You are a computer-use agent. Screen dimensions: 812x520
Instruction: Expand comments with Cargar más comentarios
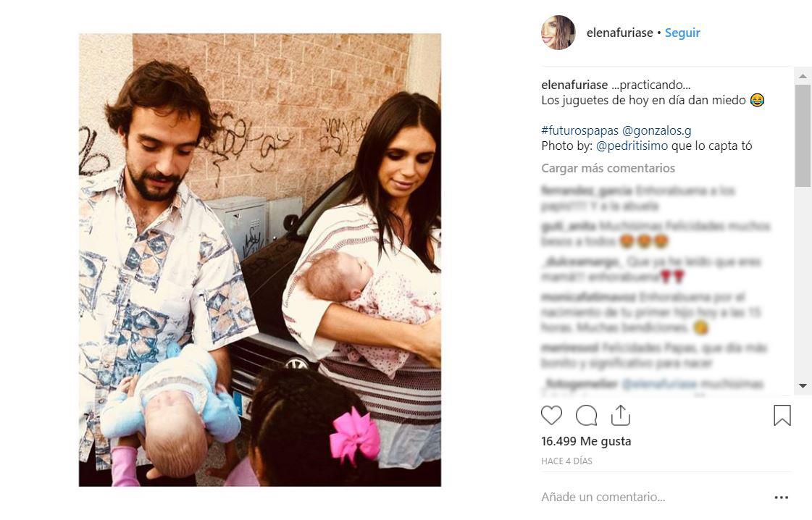coord(608,168)
